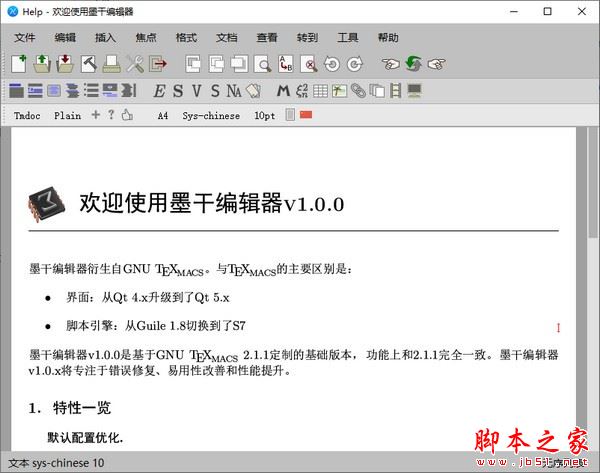Screen dimensions: 600x473
Task: Insert a session with the computer monitor icon
Action: [x=414, y=91]
